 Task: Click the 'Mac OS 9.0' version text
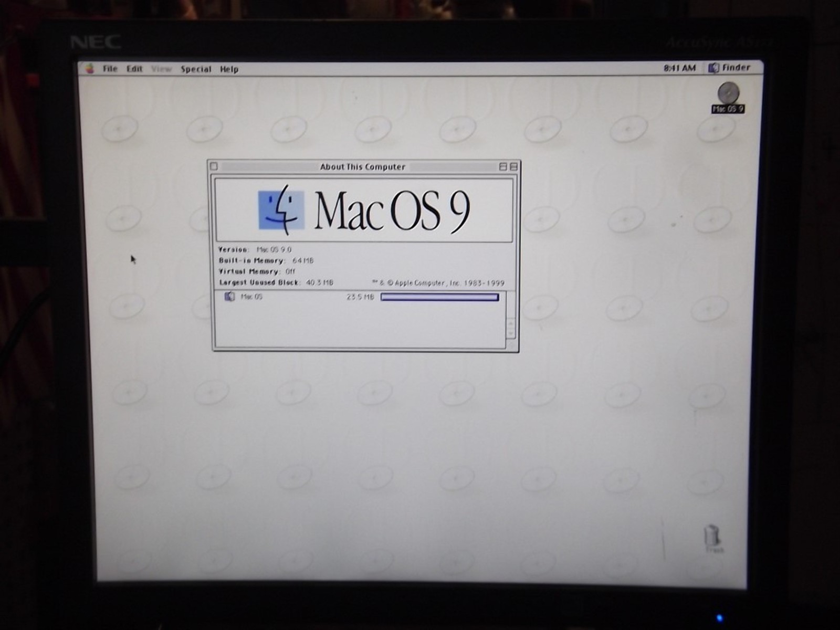(x=274, y=250)
